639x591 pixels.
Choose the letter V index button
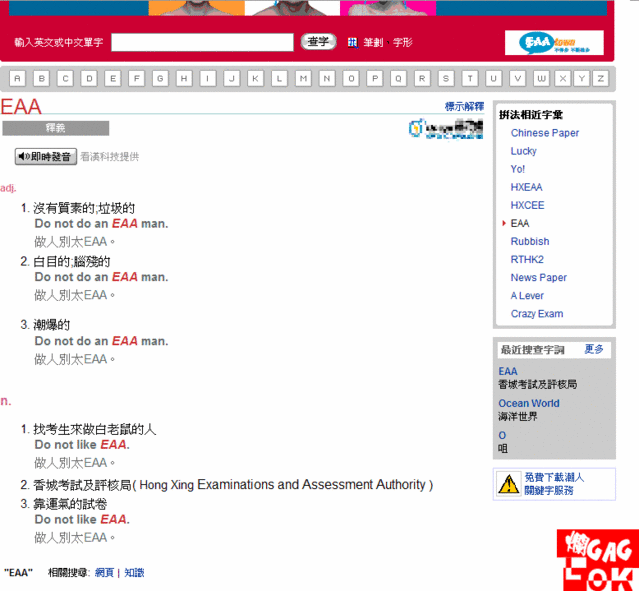[x=518, y=78]
